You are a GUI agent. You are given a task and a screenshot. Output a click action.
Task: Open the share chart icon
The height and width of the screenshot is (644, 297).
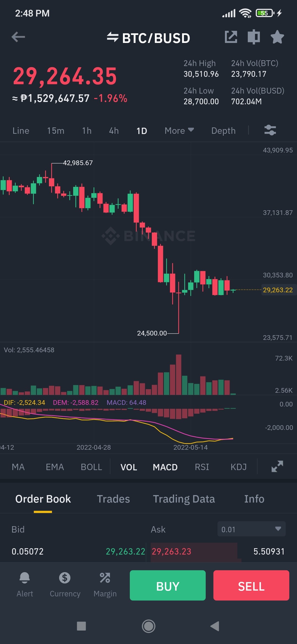pyautogui.click(x=231, y=37)
